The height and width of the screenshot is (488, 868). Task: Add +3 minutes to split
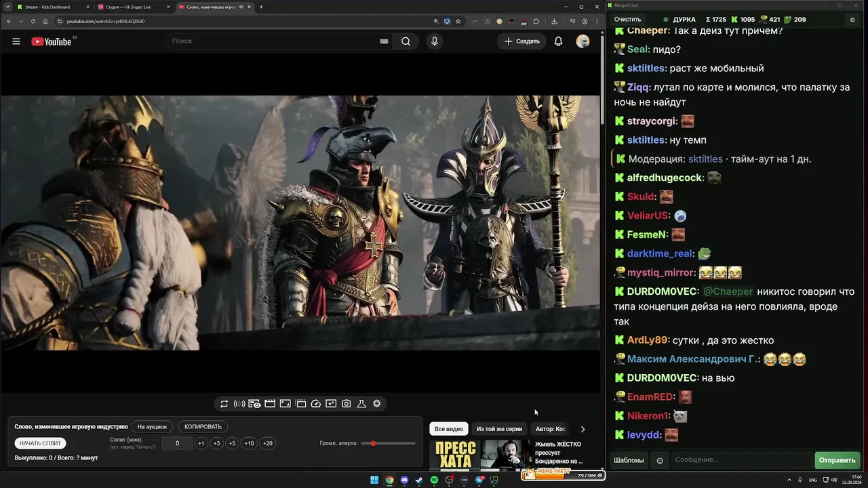pyautogui.click(x=216, y=443)
